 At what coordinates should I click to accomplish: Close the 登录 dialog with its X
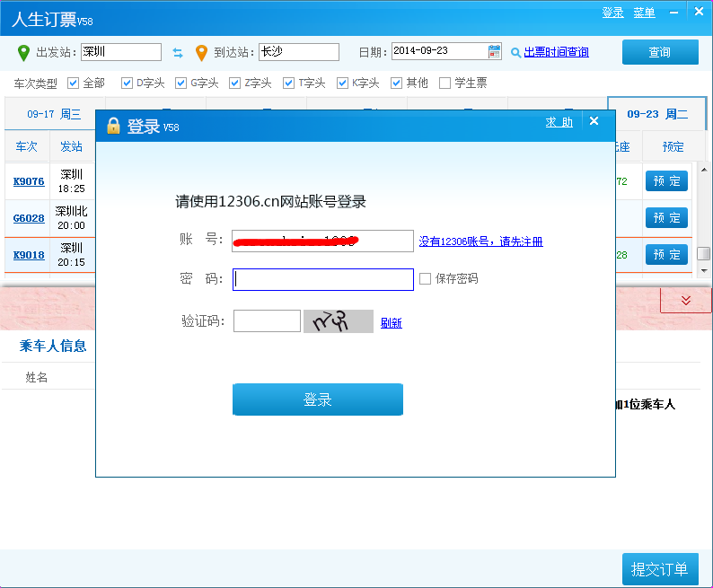tap(594, 122)
